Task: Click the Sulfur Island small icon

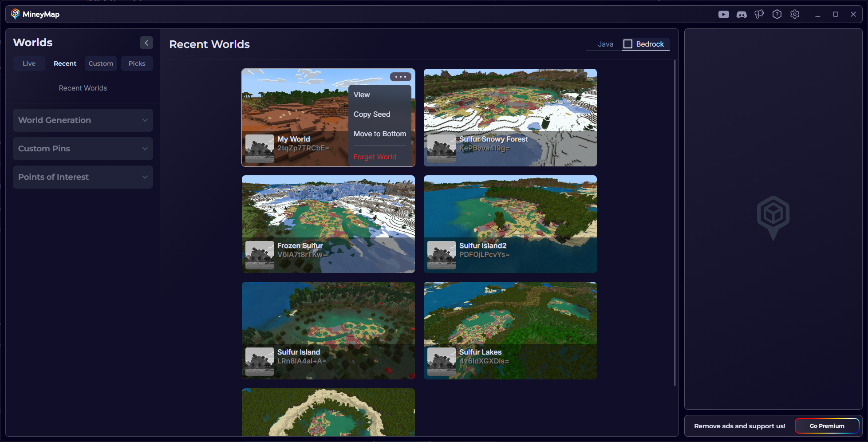Action: click(260, 362)
